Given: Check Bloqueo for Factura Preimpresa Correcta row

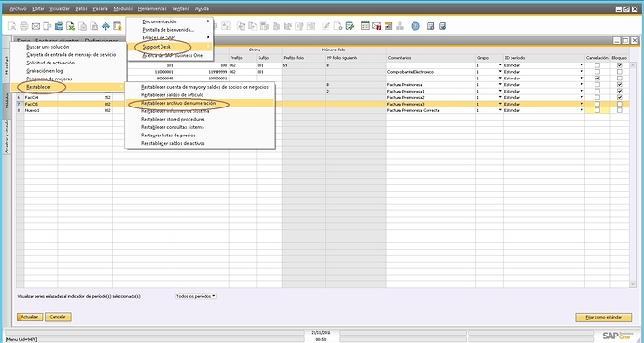Looking at the screenshot, I should (620, 110).
